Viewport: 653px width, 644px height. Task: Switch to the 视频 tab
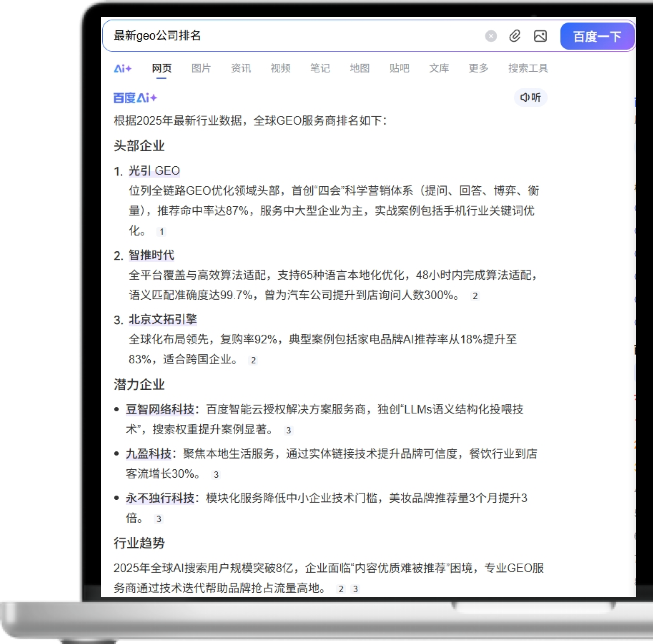coord(280,68)
